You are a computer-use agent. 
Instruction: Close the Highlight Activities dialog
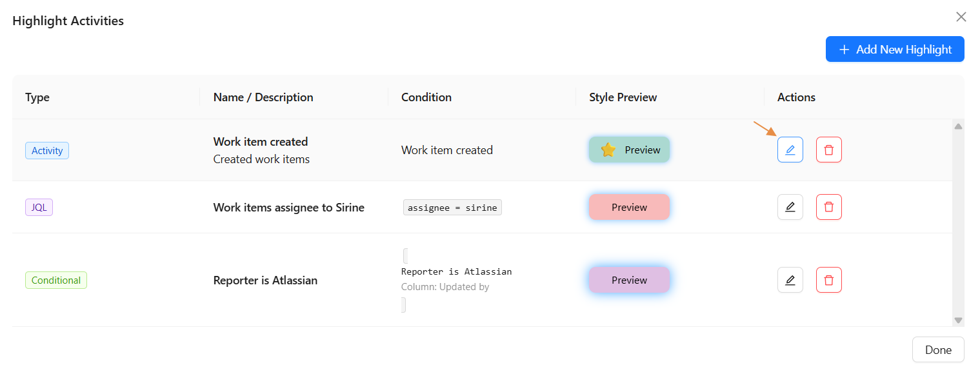[961, 17]
